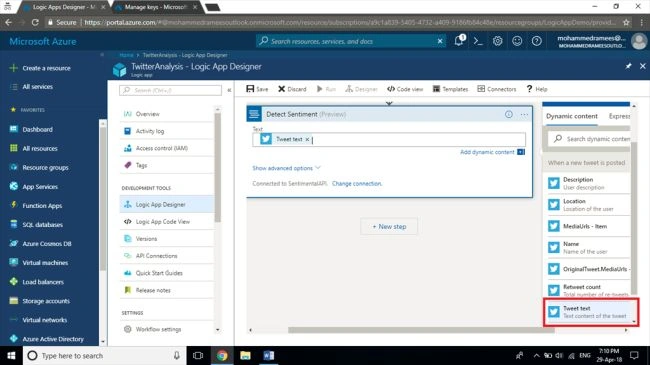The height and width of the screenshot is (365, 650).
Task: Click the Add dynamic content link
Action: [487, 152]
